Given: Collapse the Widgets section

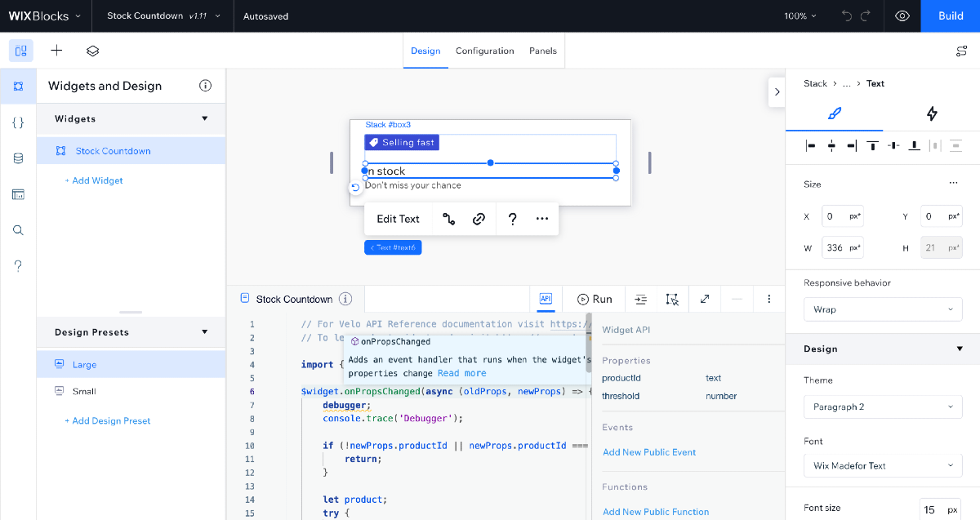Looking at the screenshot, I should coord(205,118).
